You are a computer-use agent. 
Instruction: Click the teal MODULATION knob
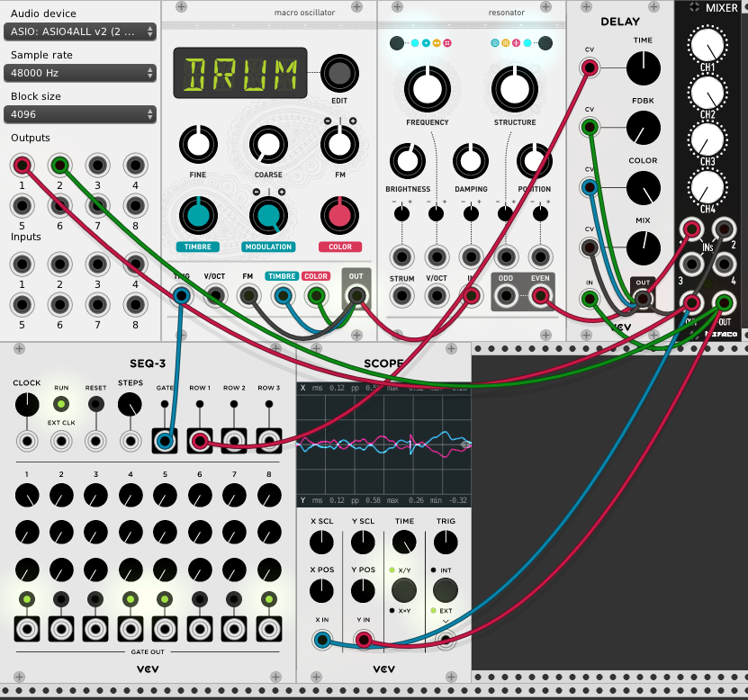(x=268, y=215)
